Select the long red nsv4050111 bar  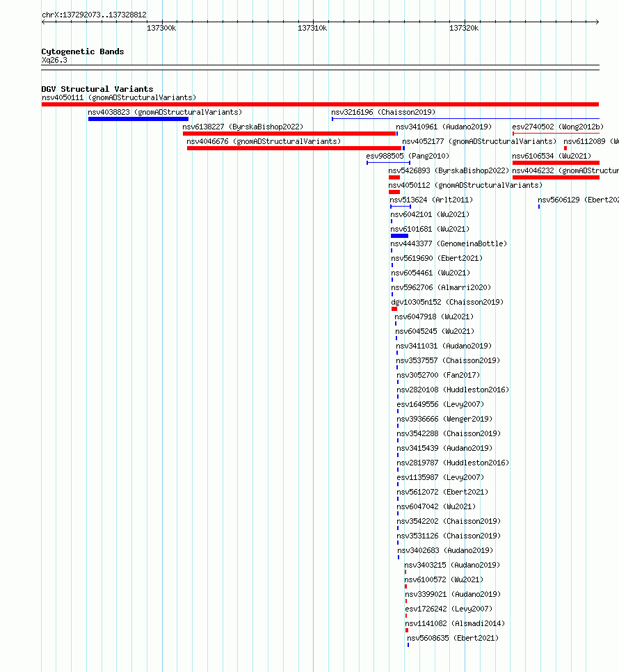click(x=320, y=104)
